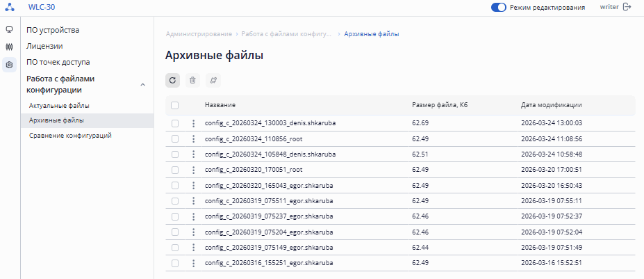The width and height of the screenshot is (644, 279).
Task: Check the select-all checkbox in table header
Action: 175,105
